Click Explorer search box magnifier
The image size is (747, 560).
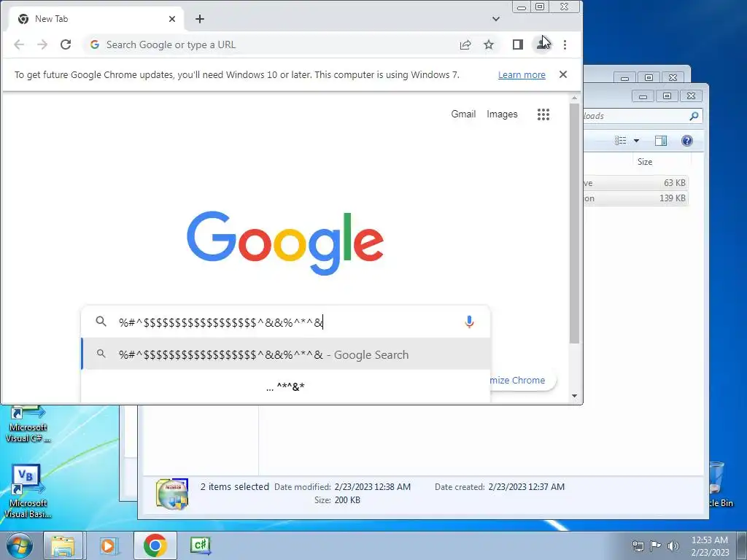click(x=694, y=116)
